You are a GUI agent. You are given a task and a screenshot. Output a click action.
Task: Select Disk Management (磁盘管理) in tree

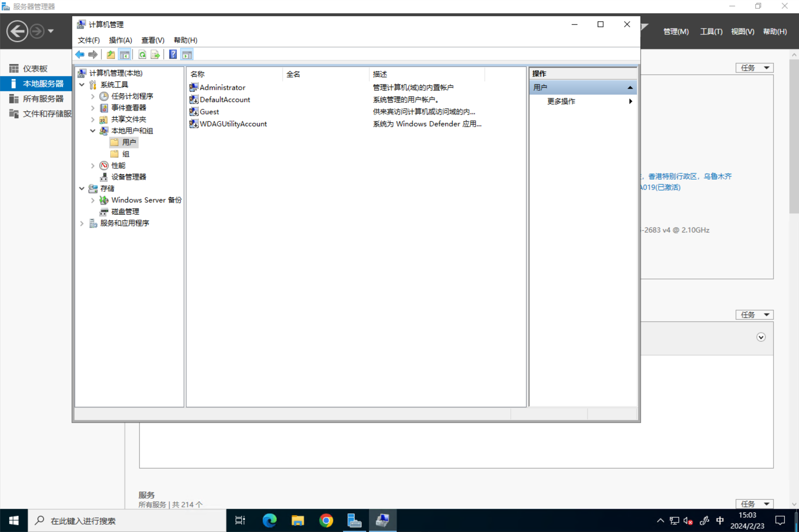point(125,212)
